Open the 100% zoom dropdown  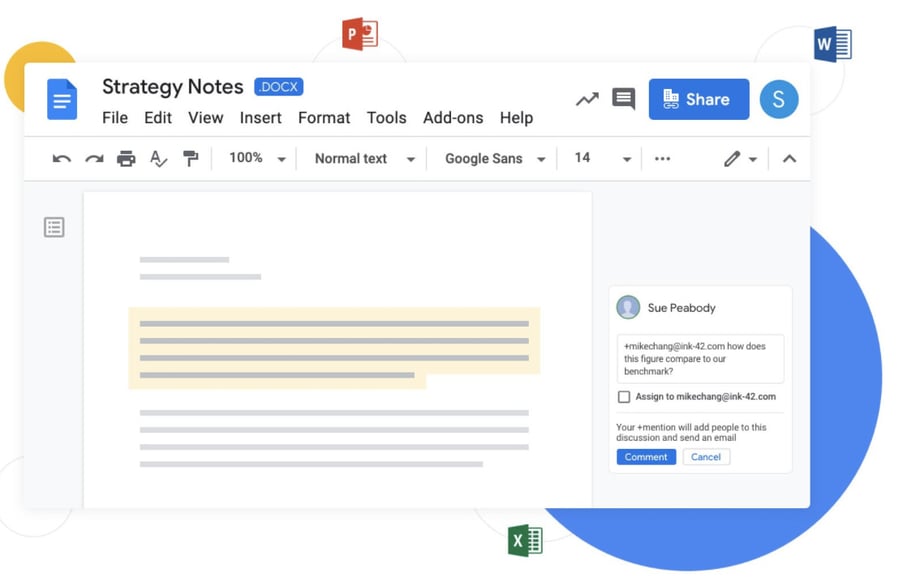(x=257, y=159)
